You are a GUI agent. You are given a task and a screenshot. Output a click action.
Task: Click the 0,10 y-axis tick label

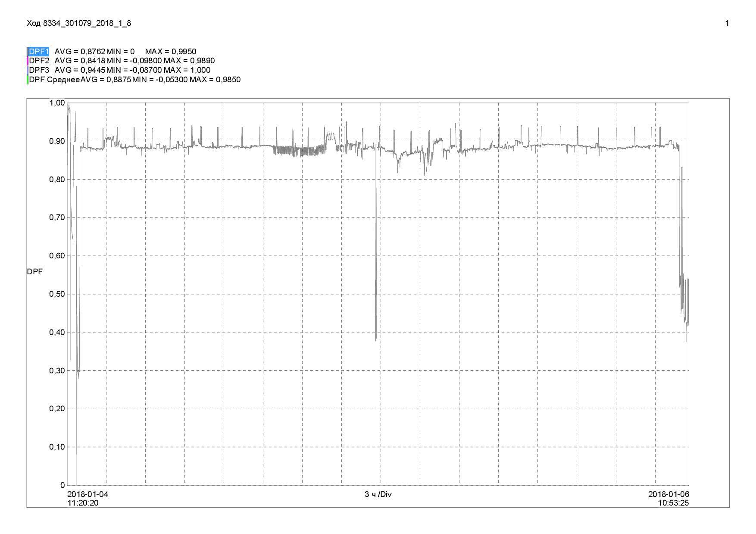[57, 447]
